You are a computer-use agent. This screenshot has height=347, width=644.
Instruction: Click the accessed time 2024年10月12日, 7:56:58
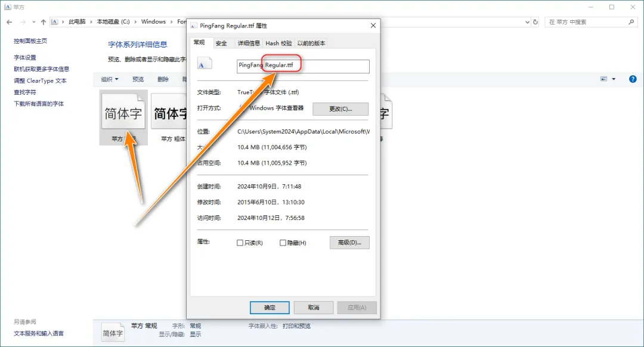coord(271,218)
